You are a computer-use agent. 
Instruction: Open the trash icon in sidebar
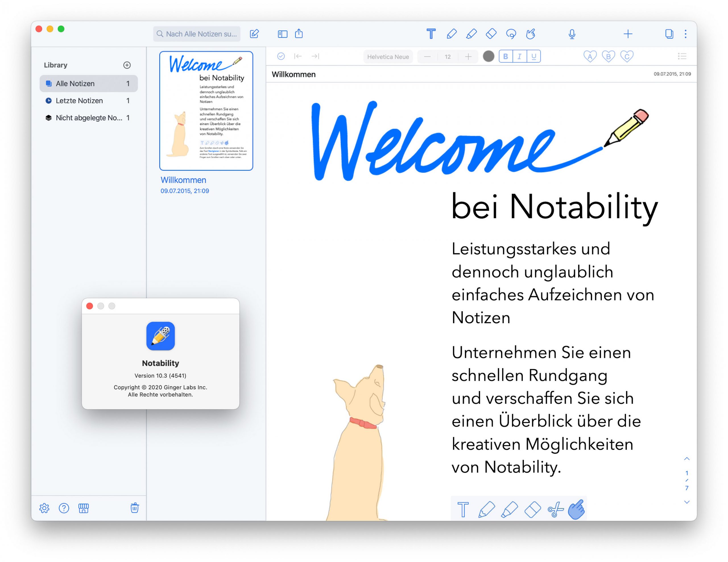point(135,508)
